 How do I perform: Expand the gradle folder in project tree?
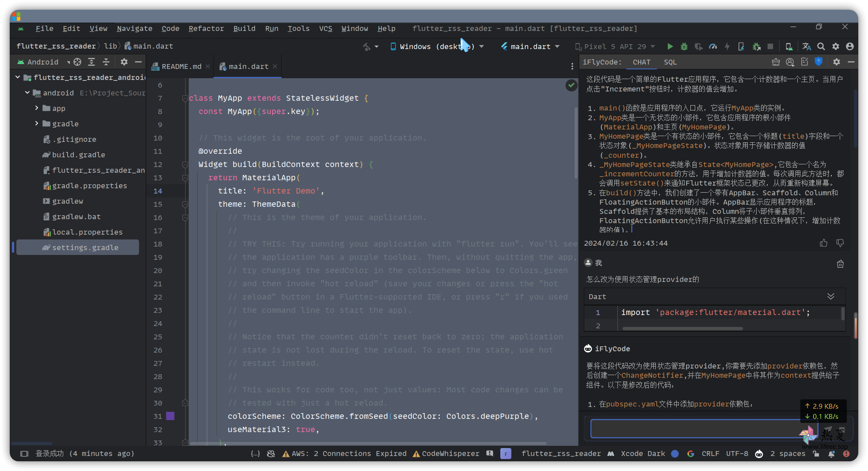tap(37, 124)
